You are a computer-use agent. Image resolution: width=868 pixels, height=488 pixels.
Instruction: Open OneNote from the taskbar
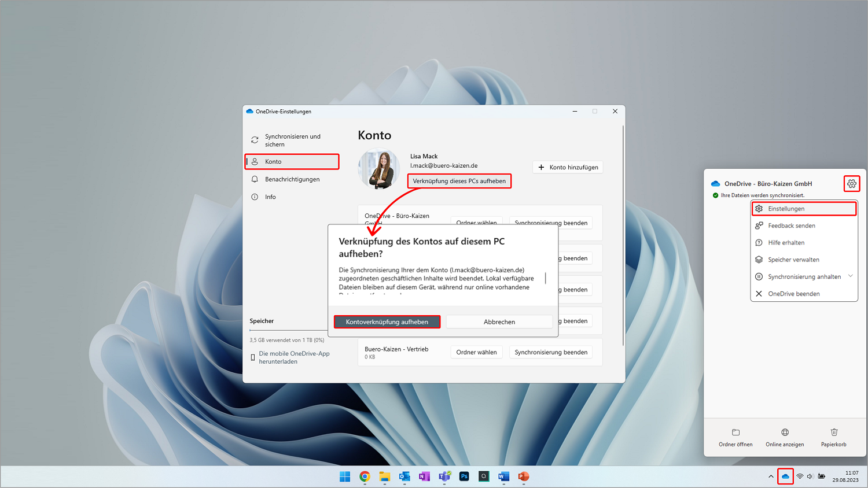(x=424, y=476)
